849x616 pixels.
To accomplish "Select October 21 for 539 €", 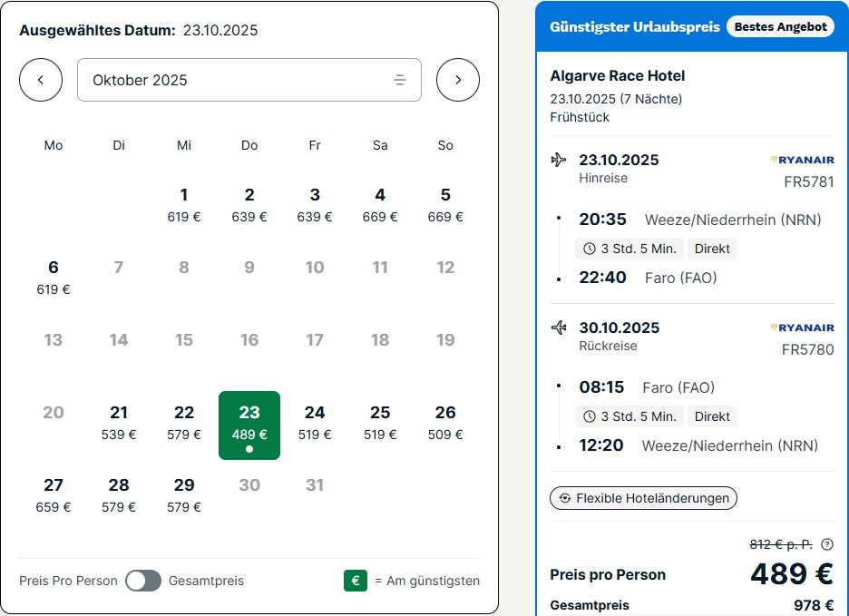I will coord(119,423).
